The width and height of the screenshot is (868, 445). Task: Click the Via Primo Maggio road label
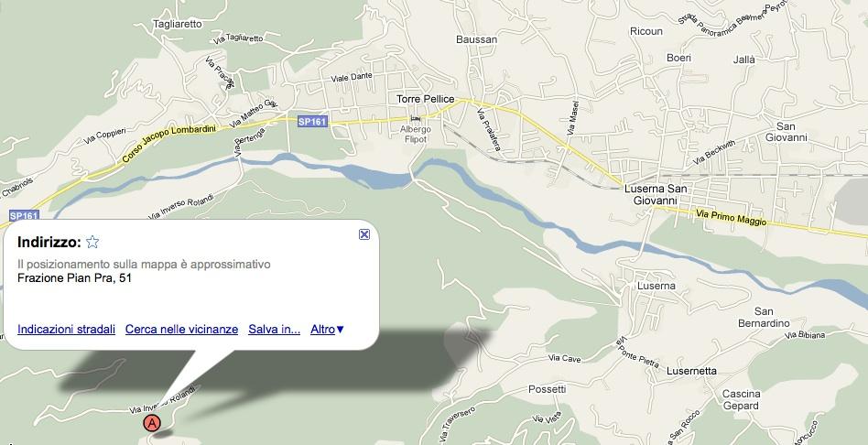[732, 218]
